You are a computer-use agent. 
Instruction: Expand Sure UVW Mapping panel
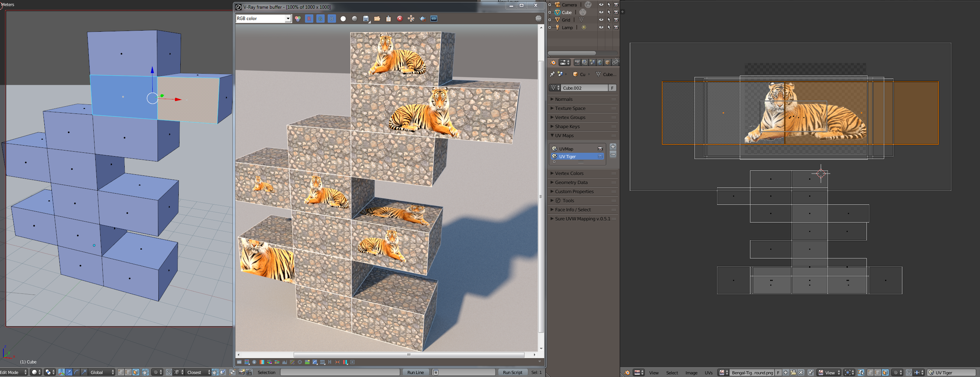(x=583, y=219)
